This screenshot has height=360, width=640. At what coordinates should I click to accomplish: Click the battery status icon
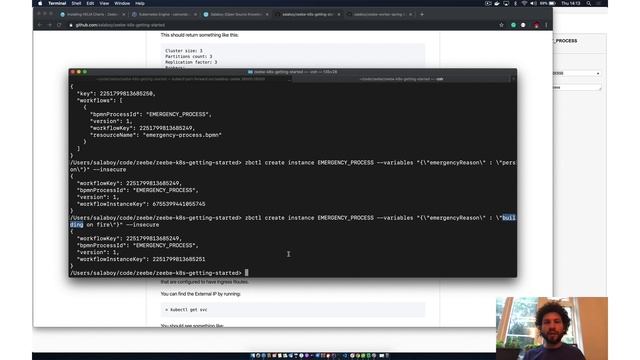click(x=552, y=3)
